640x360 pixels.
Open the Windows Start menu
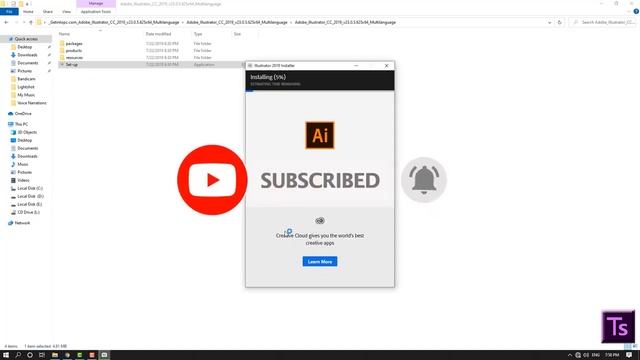click(x=6, y=355)
